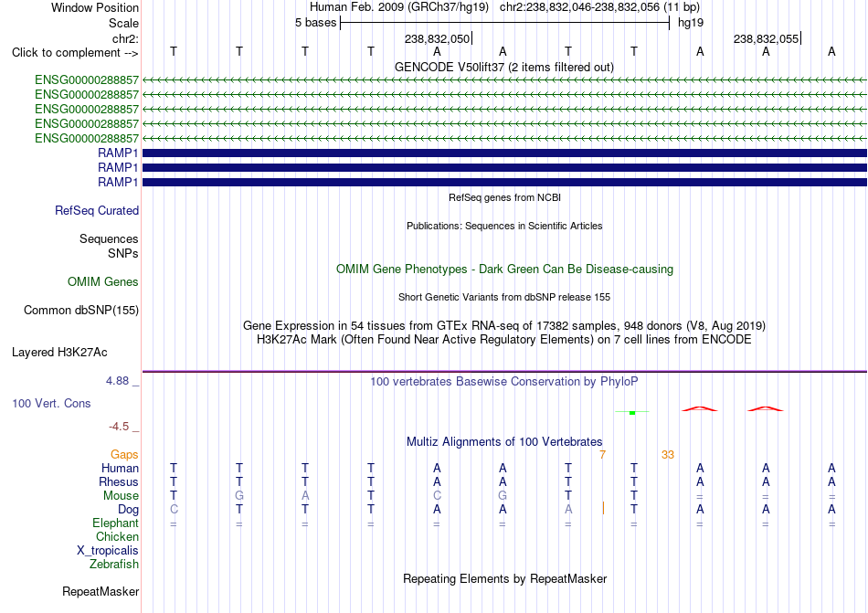This screenshot has height=613, width=868.
Task: Click the mismatched C base in Dog row
Action: pyautogui.click(x=174, y=510)
